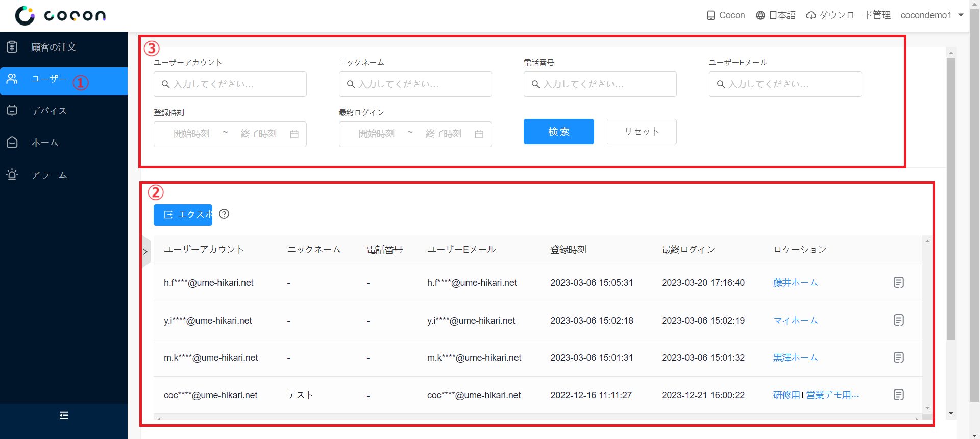The height and width of the screenshot is (439, 980).
Task: Click the help question mark icon
Action: click(x=224, y=214)
